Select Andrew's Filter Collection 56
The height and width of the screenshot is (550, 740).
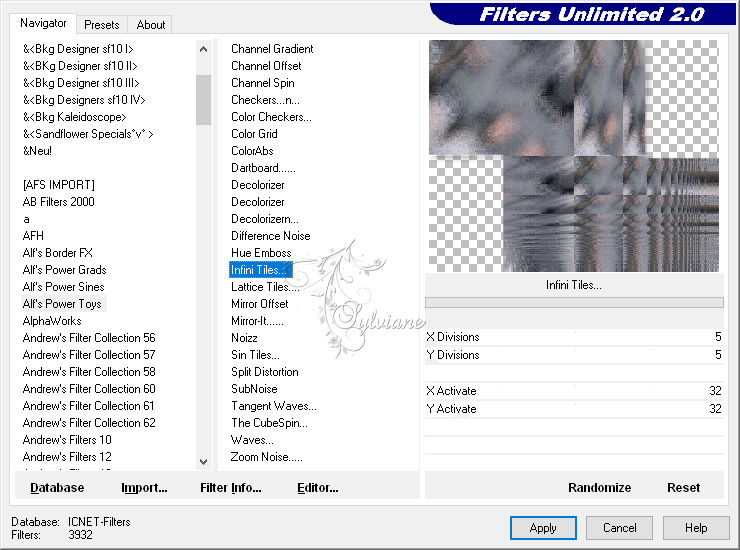click(x=89, y=338)
